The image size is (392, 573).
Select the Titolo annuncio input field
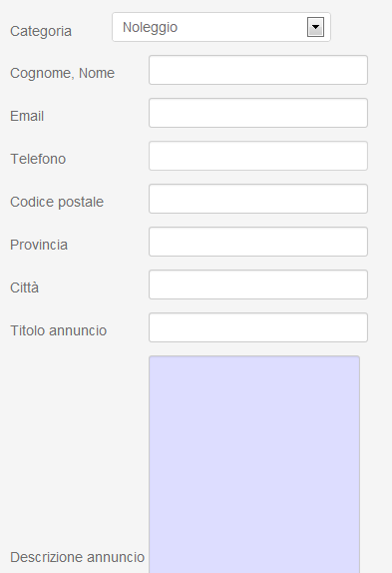click(x=258, y=327)
